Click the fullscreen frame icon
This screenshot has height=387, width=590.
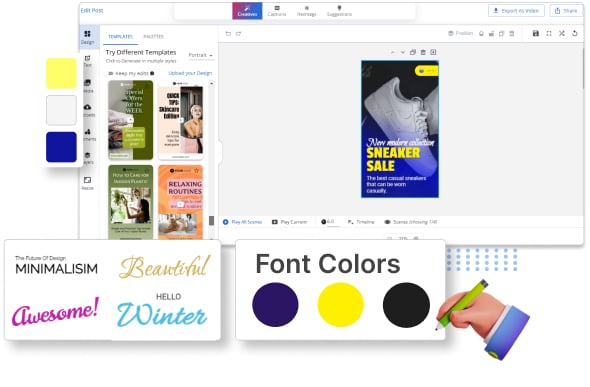click(x=549, y=33)
